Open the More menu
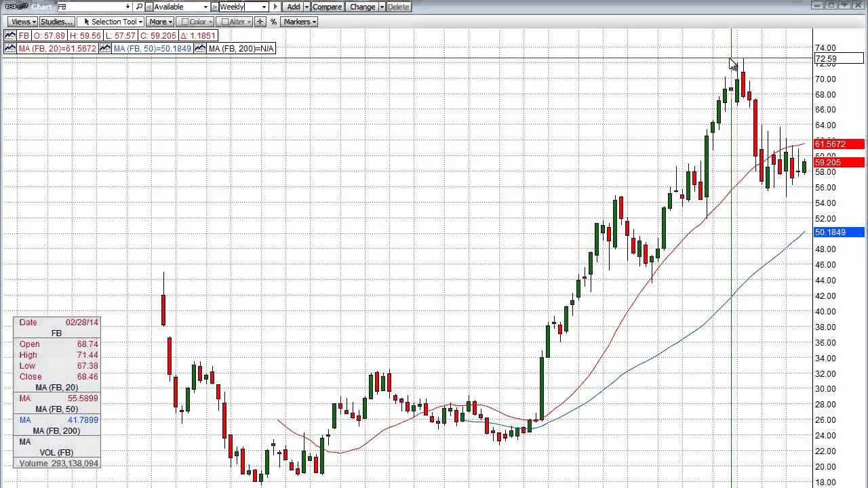This screenshot has height=488, width=868. click(x=160, y=22)
